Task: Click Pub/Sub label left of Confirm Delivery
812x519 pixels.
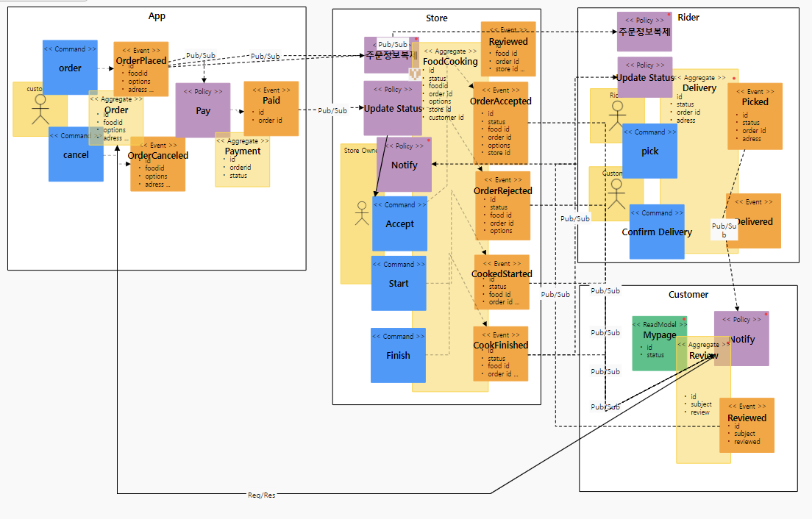Action: pyautogui.click(x=575, y=218)
